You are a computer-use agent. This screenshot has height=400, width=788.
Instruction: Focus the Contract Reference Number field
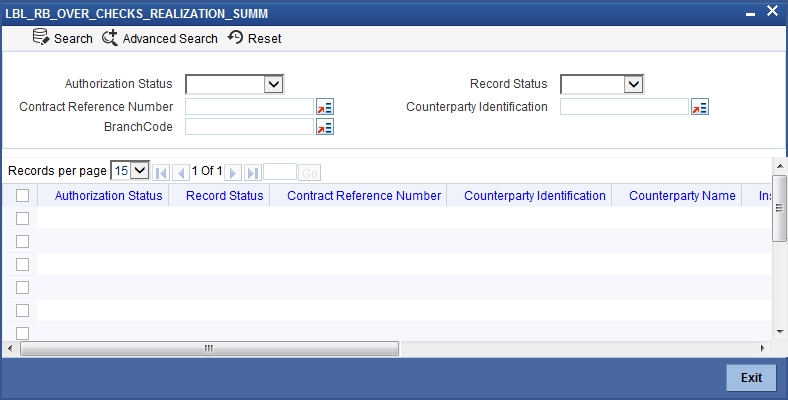250,107
